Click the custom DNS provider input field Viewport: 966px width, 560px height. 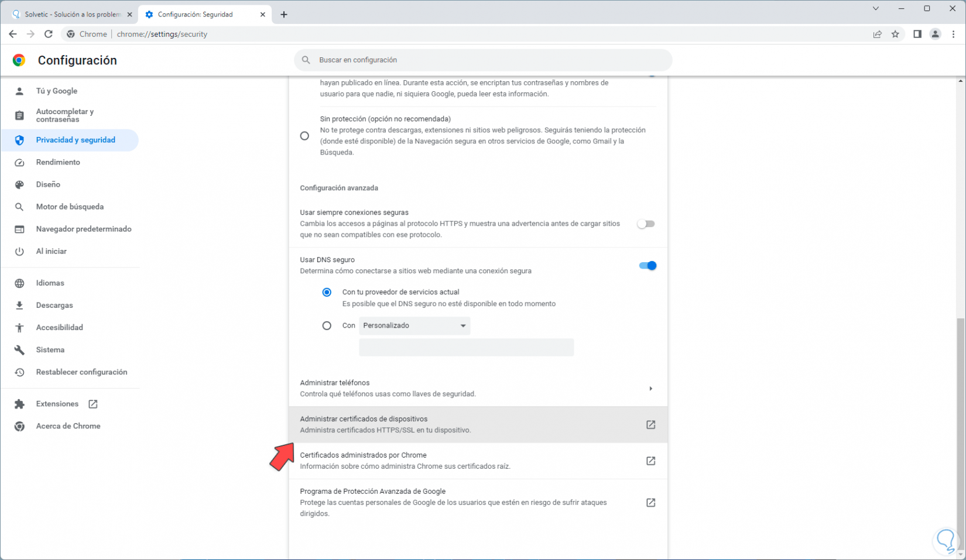point(467,348)
